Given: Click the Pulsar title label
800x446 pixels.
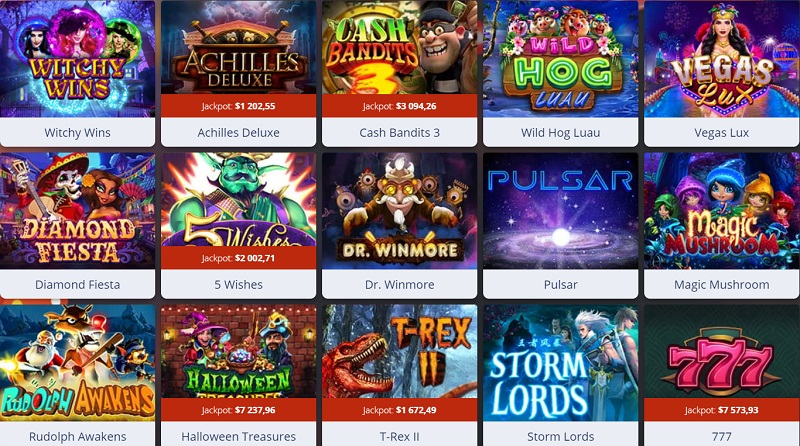Looking at the screenshot, I should pos(560,284).
